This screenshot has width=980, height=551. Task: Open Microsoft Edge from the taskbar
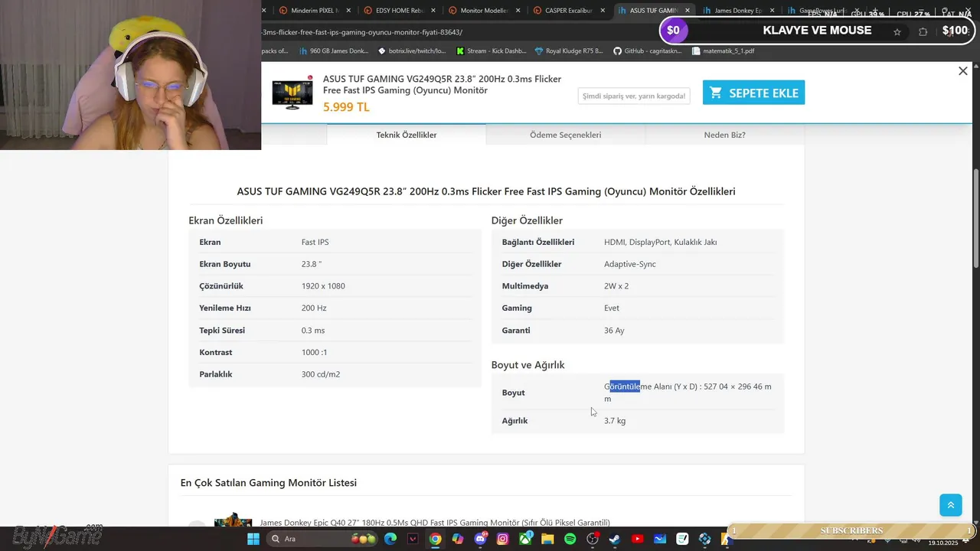[x=390, y=539]
